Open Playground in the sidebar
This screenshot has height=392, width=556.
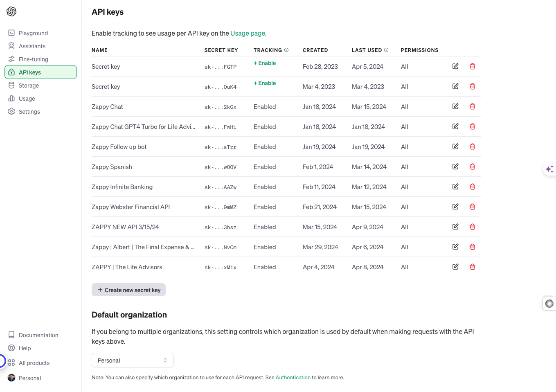(41, 33)
